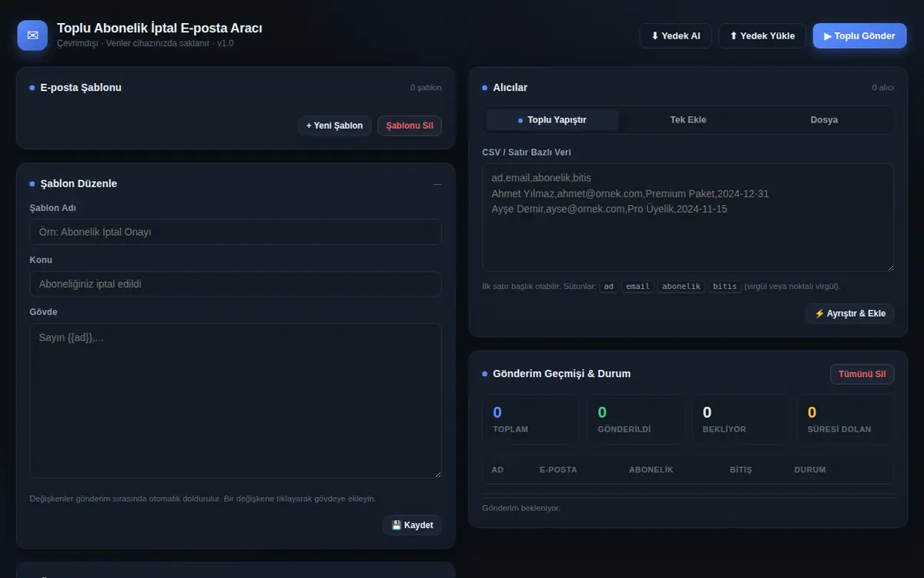Click the envelope app logo icon
The width and height of the screenshot is (924, 578).
(32, 35)
